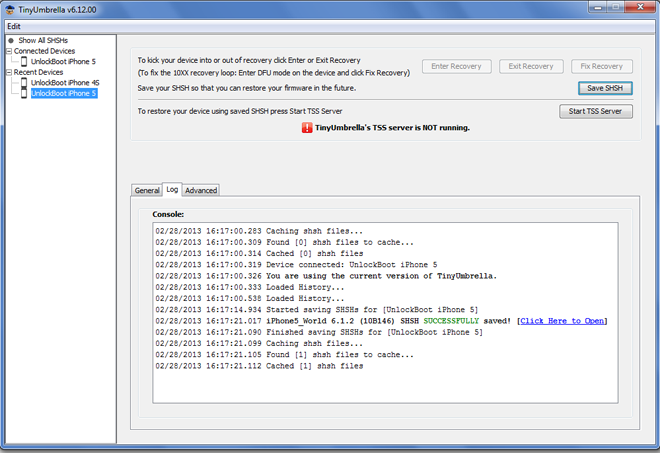Maximize the TinyUmbrella window
The width and height of the screenshot is (660, 453).
[615, 7]
